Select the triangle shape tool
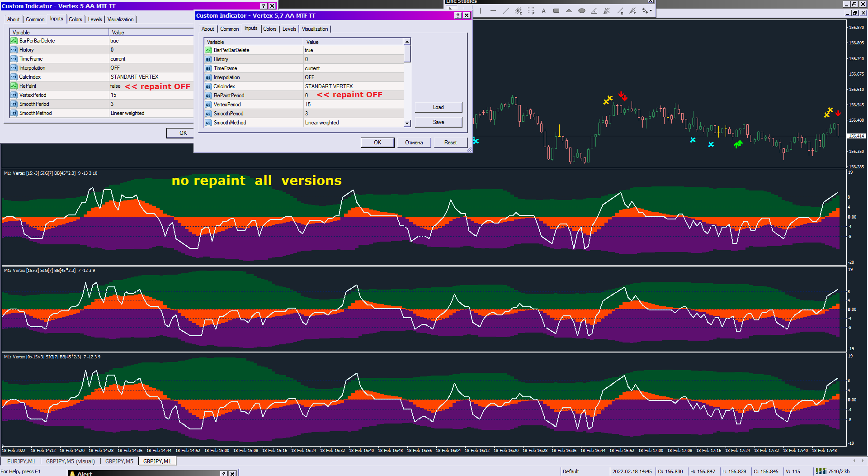Screen dimensions: 868x476 pyautogui.click(x=569, y=11)
